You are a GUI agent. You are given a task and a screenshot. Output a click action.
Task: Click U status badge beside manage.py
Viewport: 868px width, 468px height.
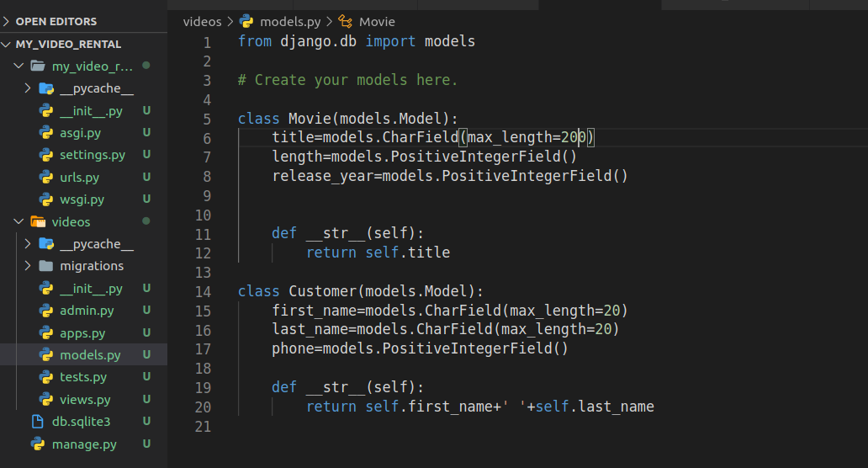[x=146, y=444]
